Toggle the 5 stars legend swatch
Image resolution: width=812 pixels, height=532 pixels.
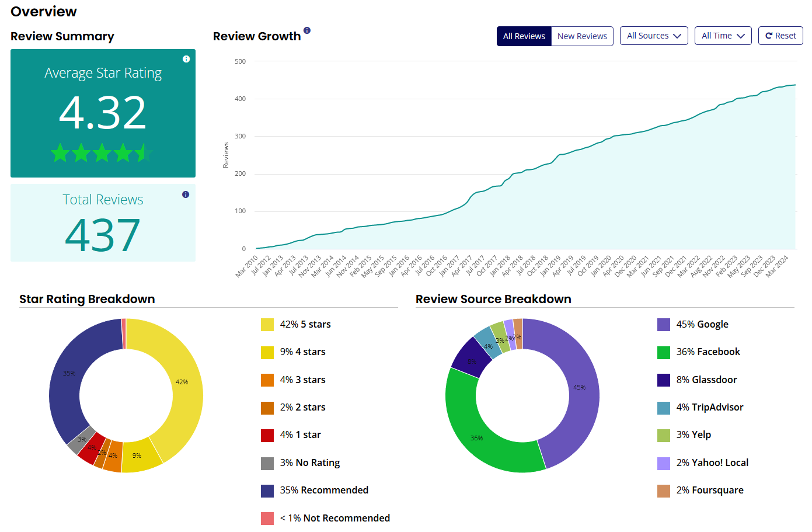[267, 325]
